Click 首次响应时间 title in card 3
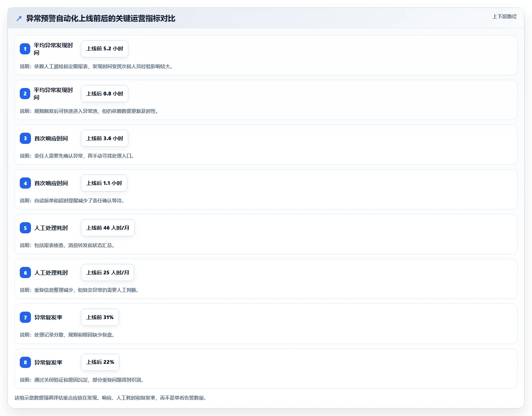The height and width of the screenshot is (416, 532). pyautogui.click(x=51, y=138)
